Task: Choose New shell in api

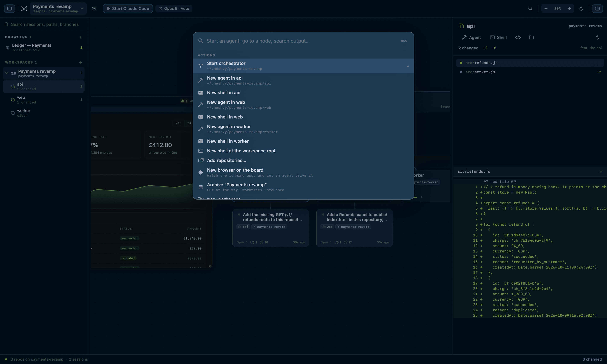Action: coord(303,93)
